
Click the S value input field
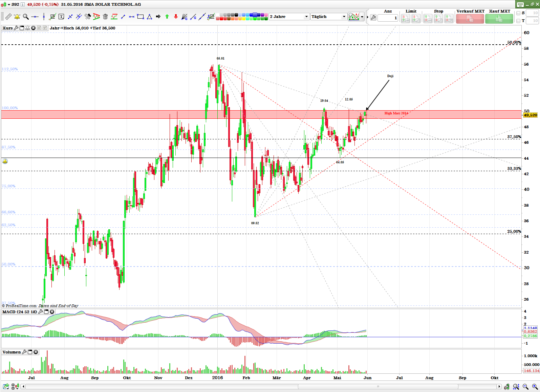(532, 13)
